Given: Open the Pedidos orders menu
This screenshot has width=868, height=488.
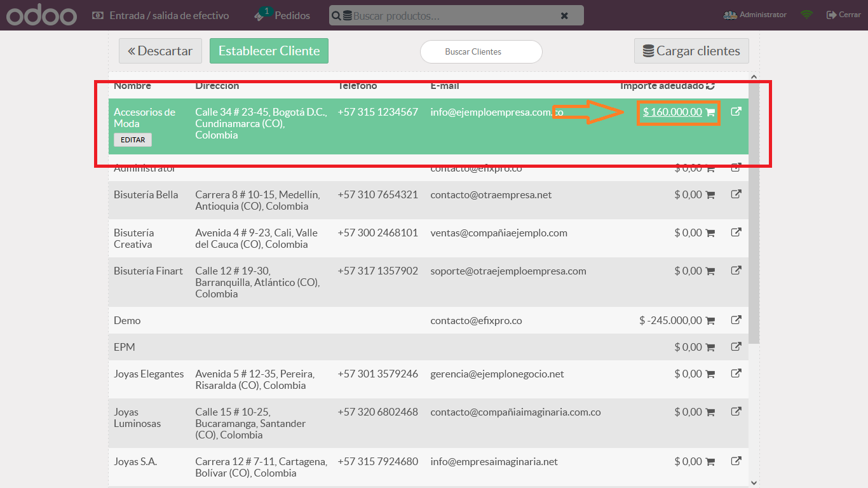Looking at the screenshot, I should (x=283, y=15).
